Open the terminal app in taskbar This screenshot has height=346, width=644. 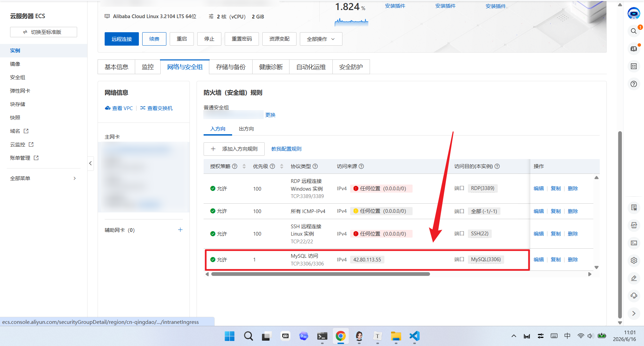(x=322, y=336)
